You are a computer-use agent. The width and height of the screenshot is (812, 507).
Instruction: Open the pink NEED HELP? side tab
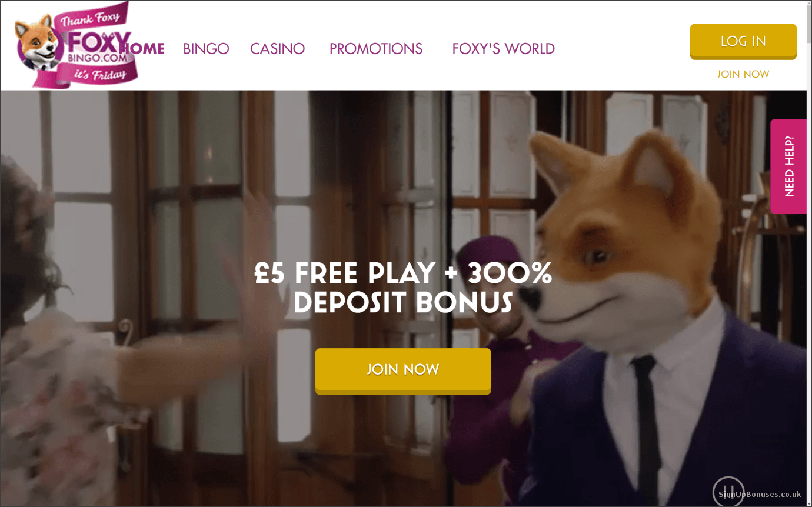pyautogui.click(x=788, y=166)
